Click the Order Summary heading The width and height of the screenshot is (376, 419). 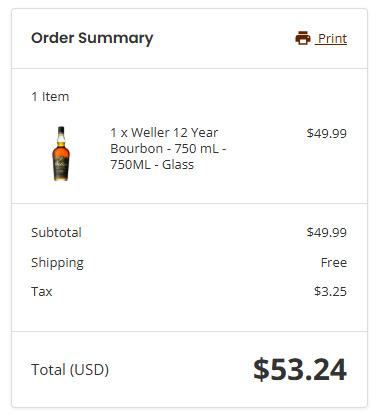[92, 38]
